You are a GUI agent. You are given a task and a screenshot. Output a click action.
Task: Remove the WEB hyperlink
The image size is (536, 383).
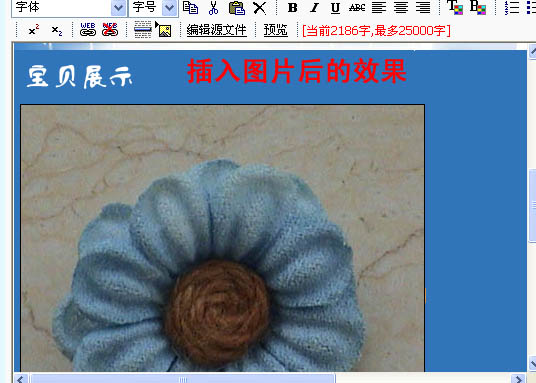coord(110,30)
